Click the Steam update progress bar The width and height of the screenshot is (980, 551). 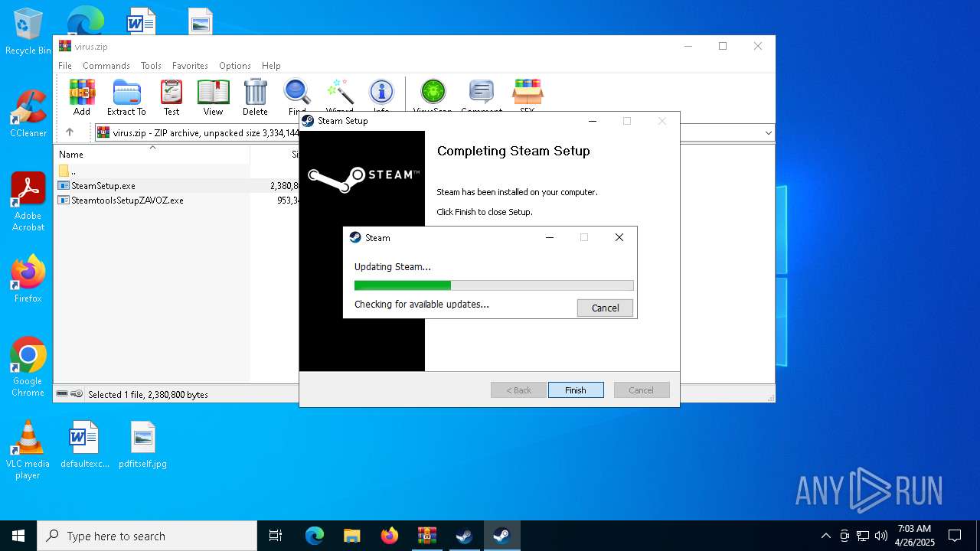tap(494, 285)
